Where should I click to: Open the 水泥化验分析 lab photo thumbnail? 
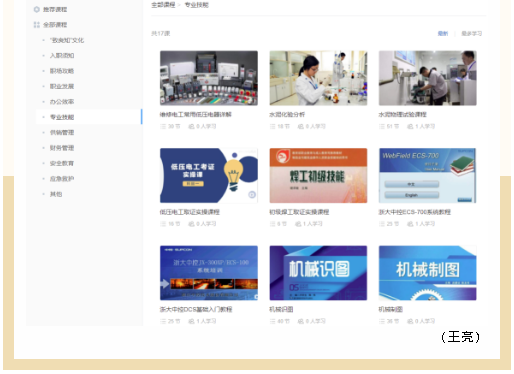click(x=318, y=78)
